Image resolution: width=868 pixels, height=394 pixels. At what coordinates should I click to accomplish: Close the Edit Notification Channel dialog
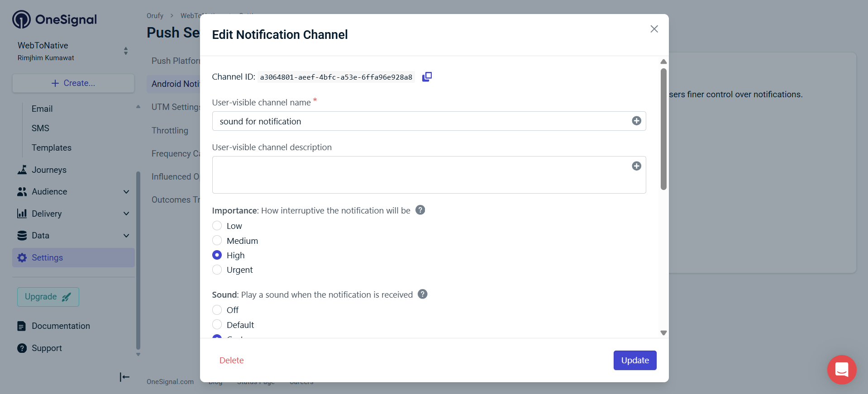coord(654,29)
